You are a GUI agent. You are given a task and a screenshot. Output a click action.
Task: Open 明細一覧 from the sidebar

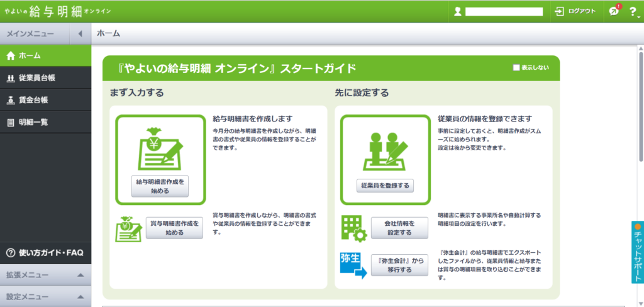click(45, 123)
